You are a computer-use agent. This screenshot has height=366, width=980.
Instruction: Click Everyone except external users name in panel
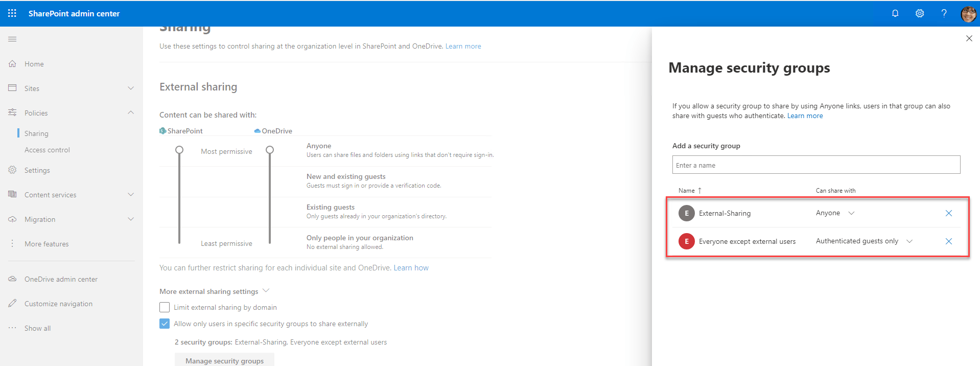pyautogui.click(x=747, y=241)
